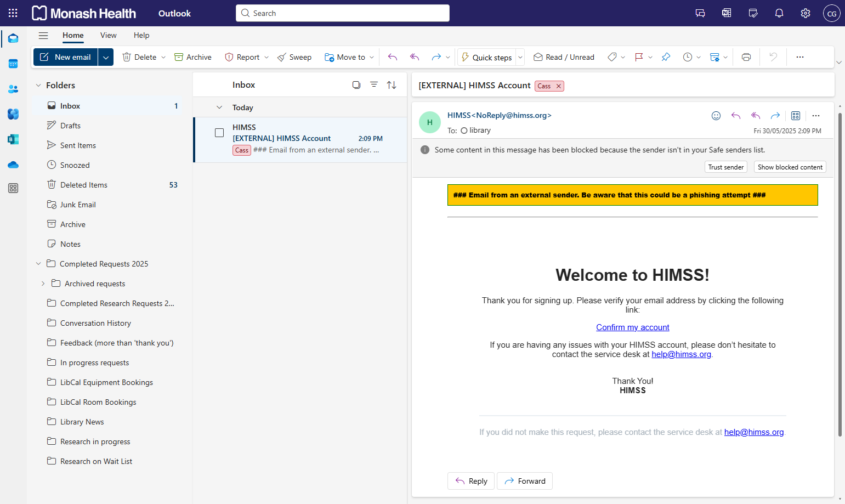Open Calendar from the left app rail
The image size is (845, 504).
pos(13,64)
